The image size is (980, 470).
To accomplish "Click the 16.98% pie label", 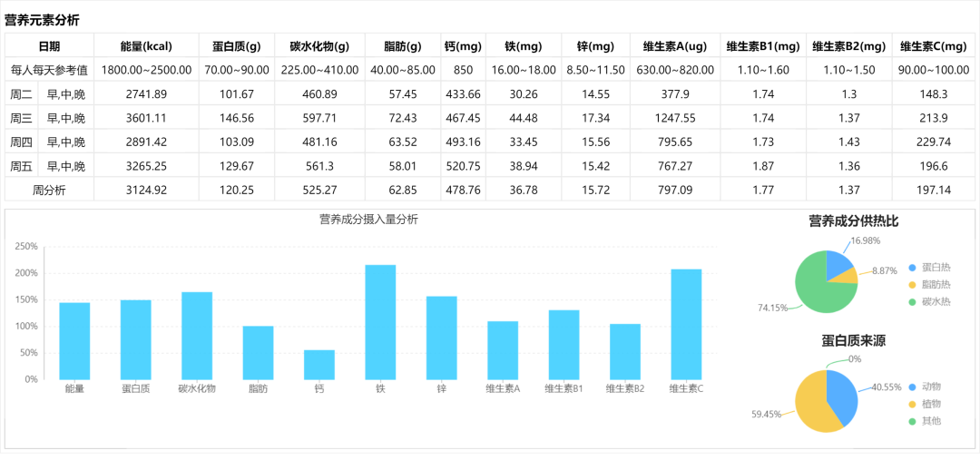I will [x=866, y=240].
